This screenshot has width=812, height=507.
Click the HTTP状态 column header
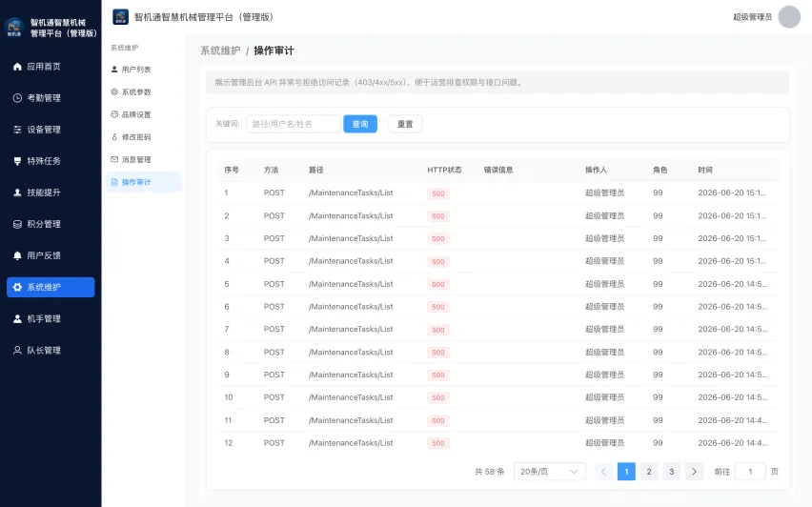pos(444,170)
